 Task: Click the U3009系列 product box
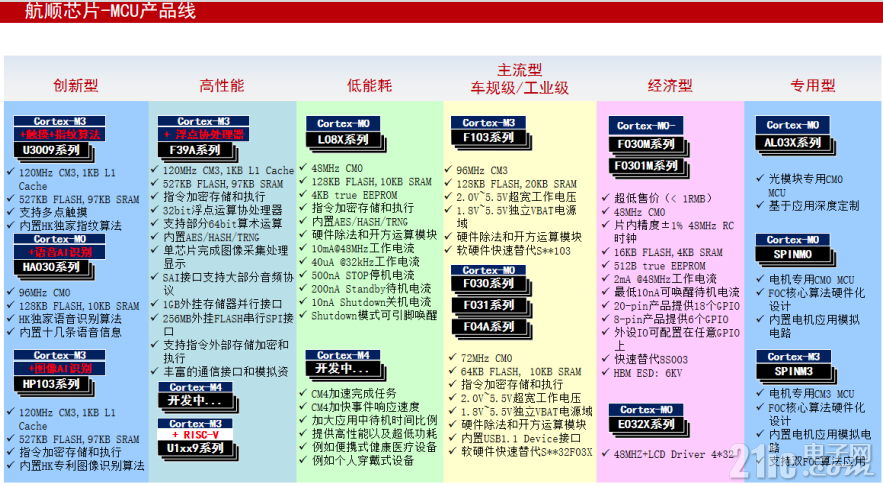pos(52,150)
